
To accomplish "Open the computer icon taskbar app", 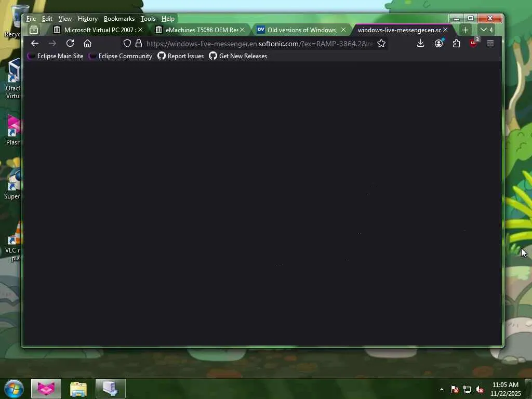I will (x=111, y=389).
